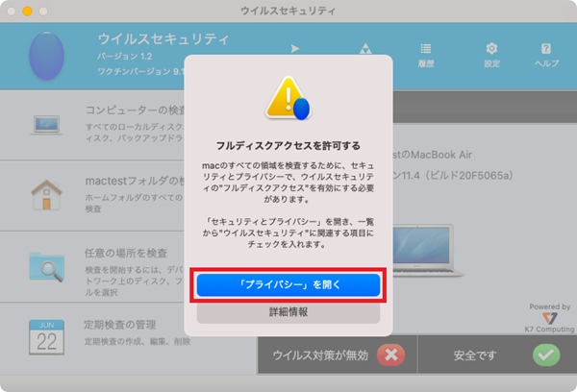Screen dimensions: 577x392
Task: Select 任意の場所を検査 item
Action: click(x=126, y=253)
